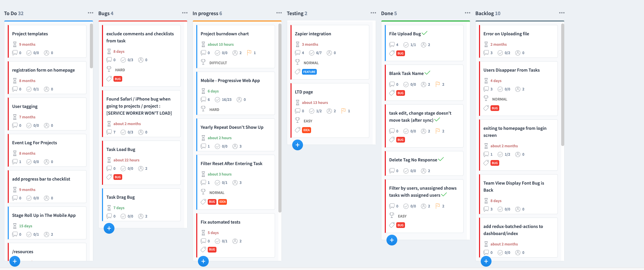Image resolution: width=644 pixels, height=270 pixels.
Task: Click '15 days' on Stage Roll Up card
Action: tap(26, 226)
